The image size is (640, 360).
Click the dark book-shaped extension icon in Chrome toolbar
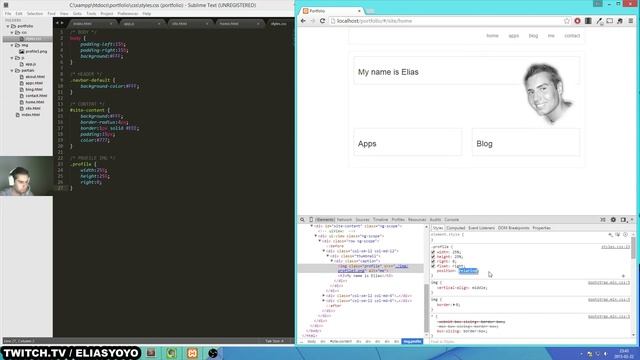tap(588, 21)
